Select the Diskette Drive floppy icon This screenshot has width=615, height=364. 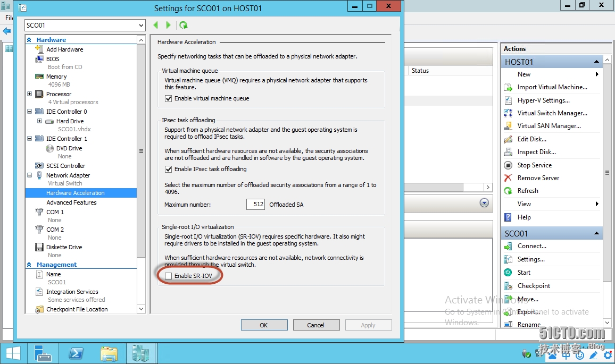click(39, 247)
